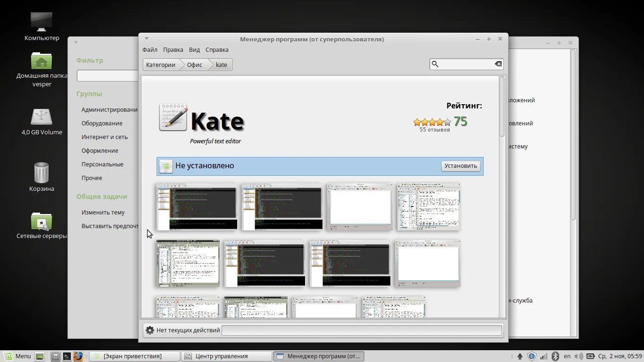Click the Менеджер программ taskbar button
644x362 pixels.
coord(319,356)
